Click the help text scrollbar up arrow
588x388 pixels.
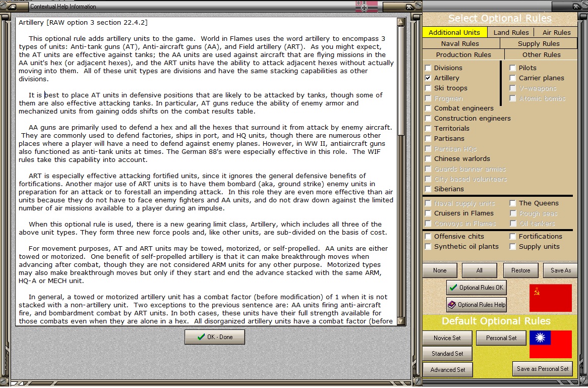click(401, 21)
